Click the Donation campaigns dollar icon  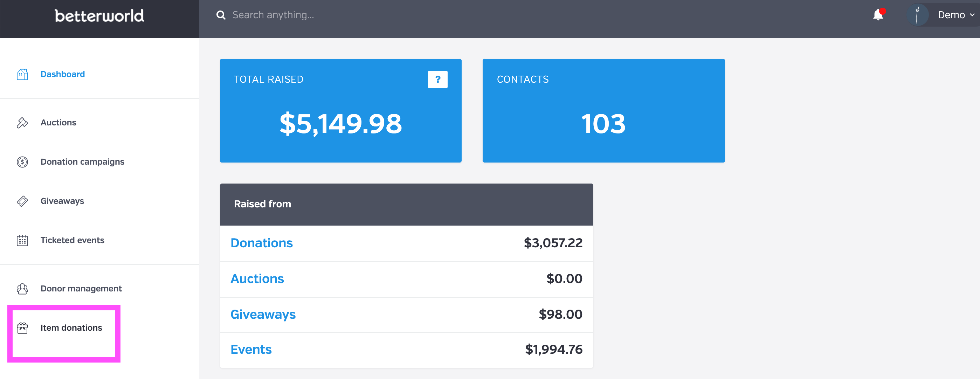22,162
